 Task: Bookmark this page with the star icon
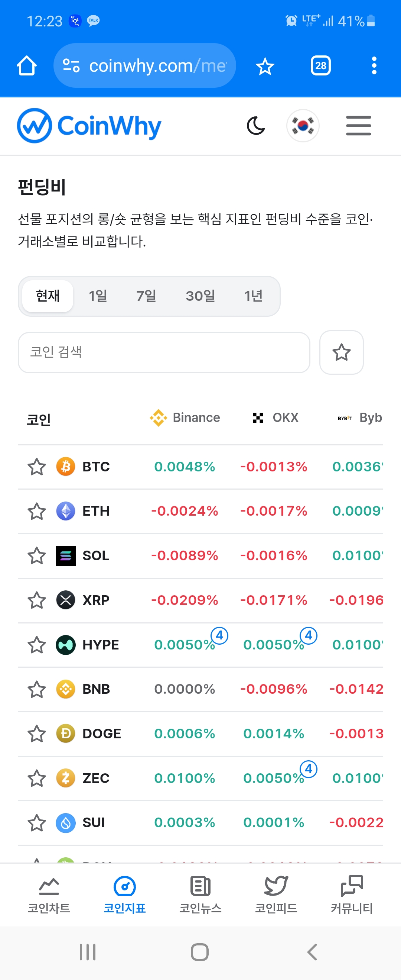click(264, 67)
